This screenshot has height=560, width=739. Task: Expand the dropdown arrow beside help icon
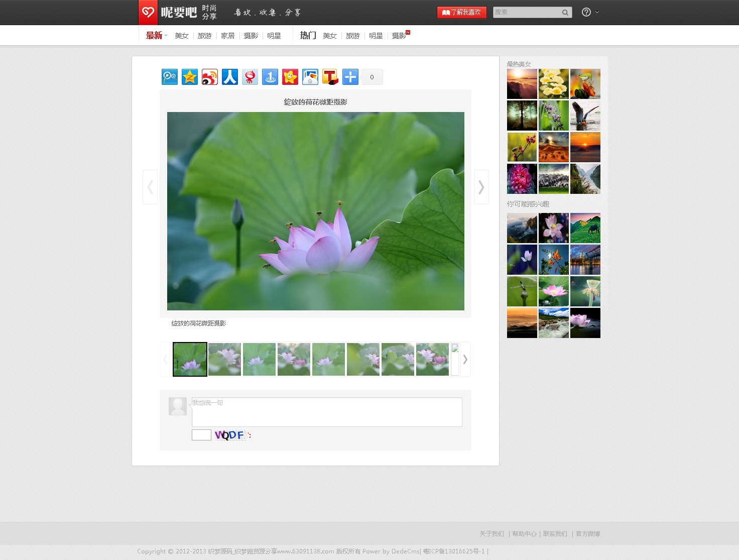[597, 12]
